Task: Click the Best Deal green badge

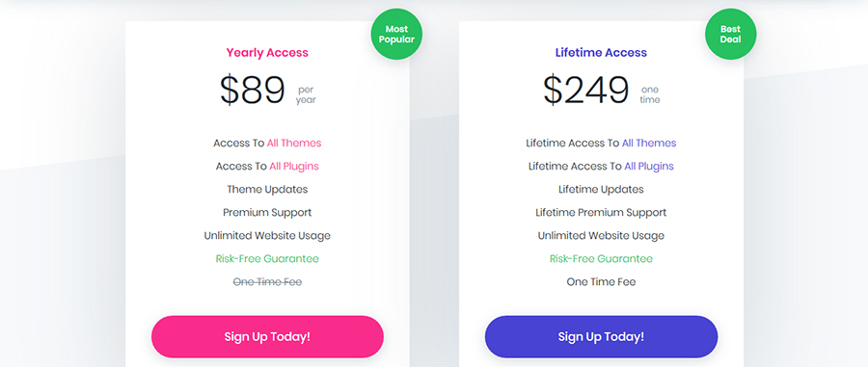Action: [731, 35]
